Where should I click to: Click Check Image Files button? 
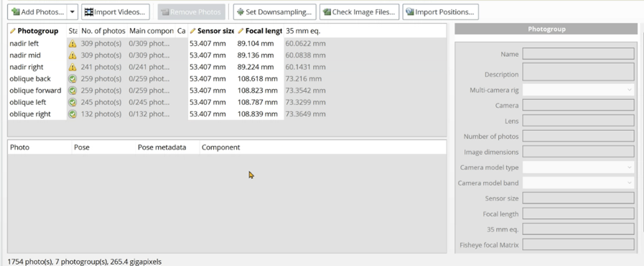360,12
